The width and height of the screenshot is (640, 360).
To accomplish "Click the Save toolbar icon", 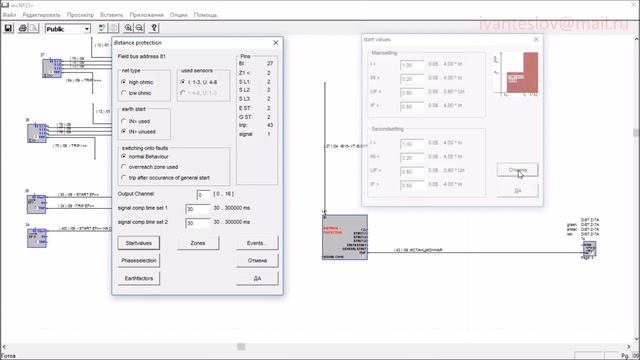I will point(9,28).
